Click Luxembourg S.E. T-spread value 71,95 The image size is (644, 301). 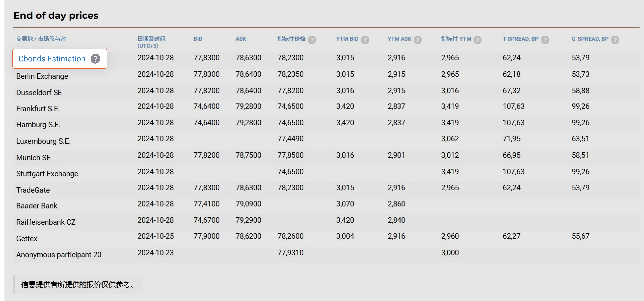(511, 139)
